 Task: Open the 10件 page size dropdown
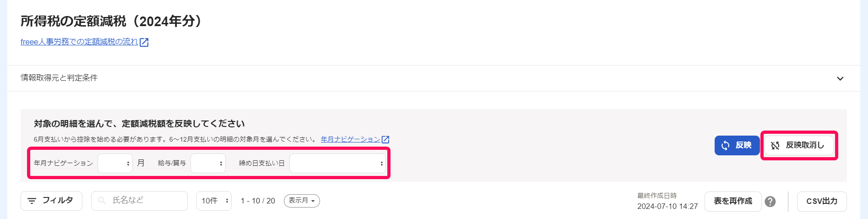[x=214, y=201]
